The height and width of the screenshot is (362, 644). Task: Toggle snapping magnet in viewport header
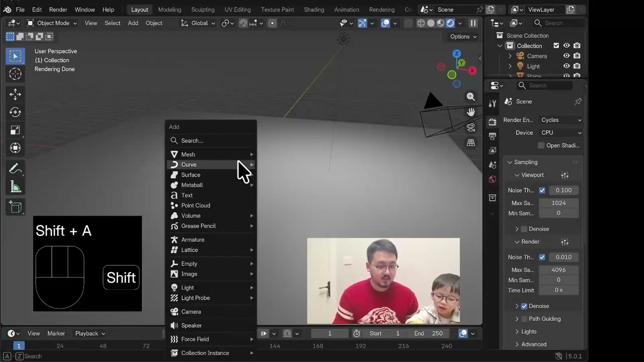(243, 23)
